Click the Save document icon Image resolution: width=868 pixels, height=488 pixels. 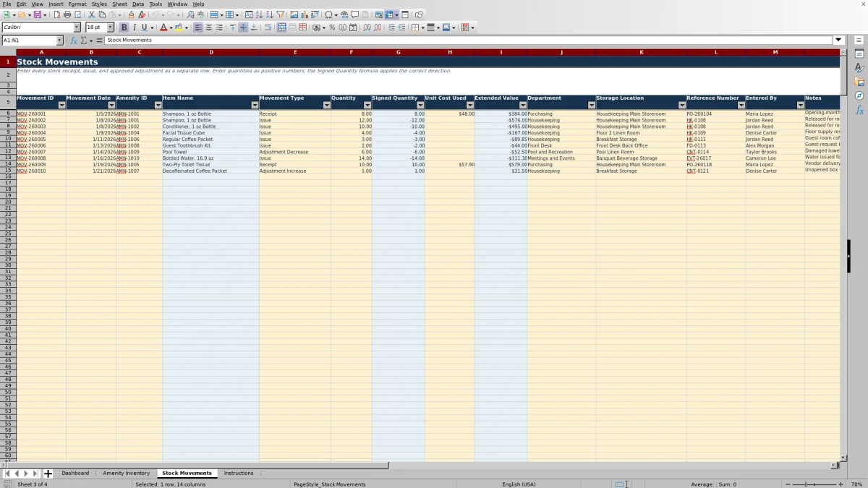pyautogui.click(x=36, y=14)
